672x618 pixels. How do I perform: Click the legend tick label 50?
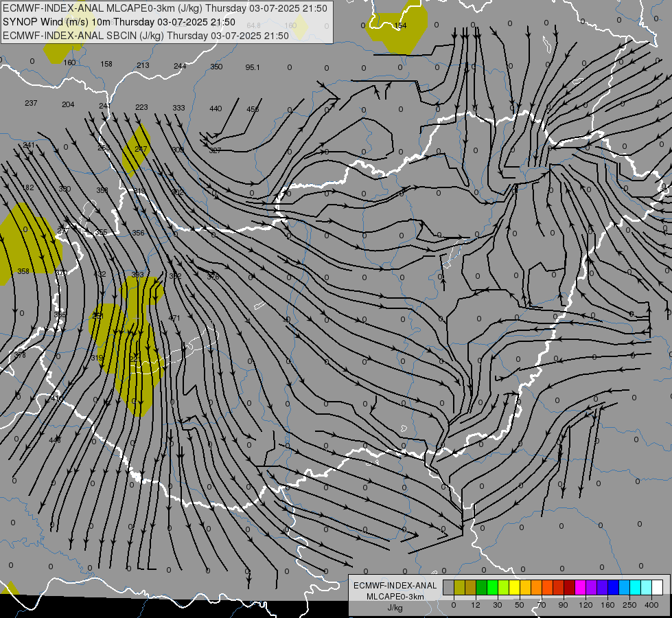click(x=519, y=605)
